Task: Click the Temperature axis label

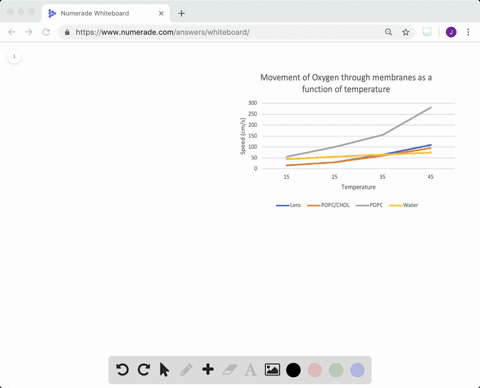Action: click(x=358, y=187)
